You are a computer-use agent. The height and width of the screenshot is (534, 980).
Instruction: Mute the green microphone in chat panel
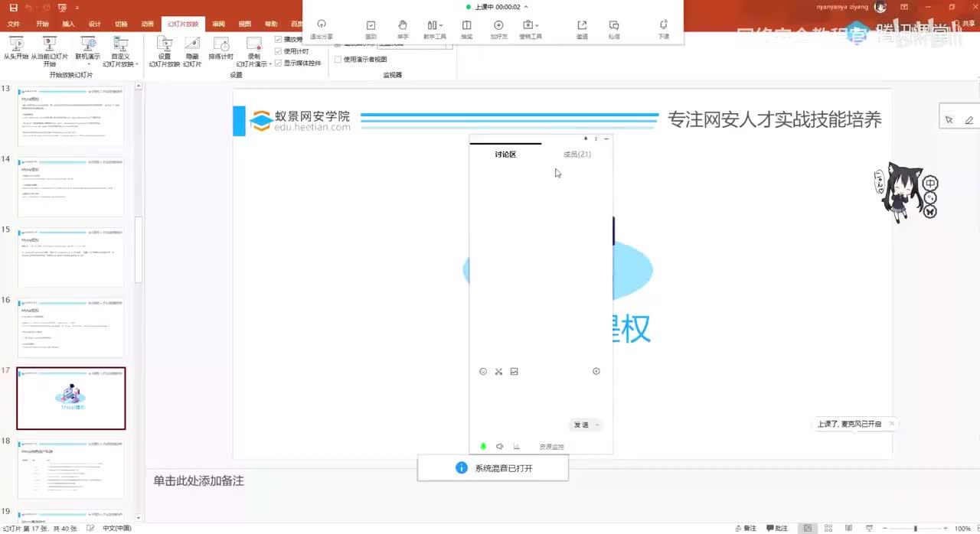483,446
